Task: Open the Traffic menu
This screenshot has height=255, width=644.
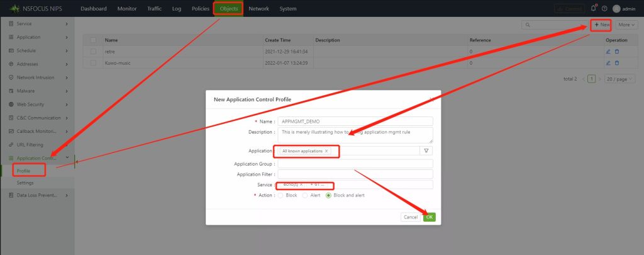Action: coord(155,9)
